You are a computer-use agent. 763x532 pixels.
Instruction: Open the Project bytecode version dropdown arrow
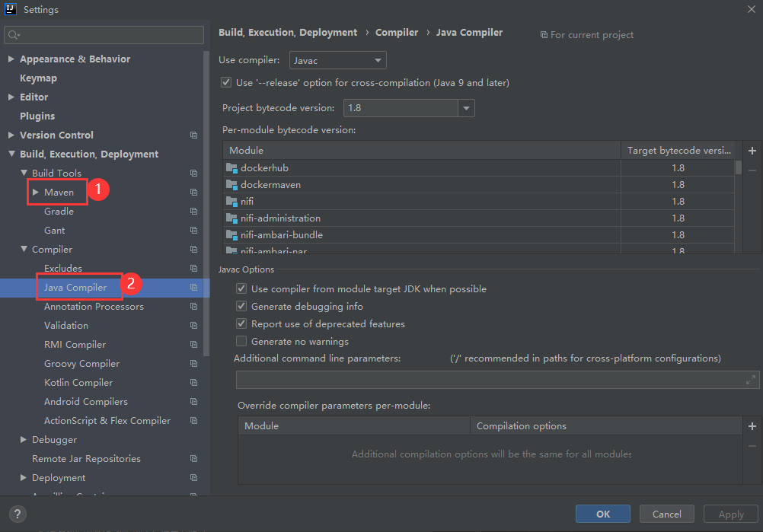click(466, 108)
